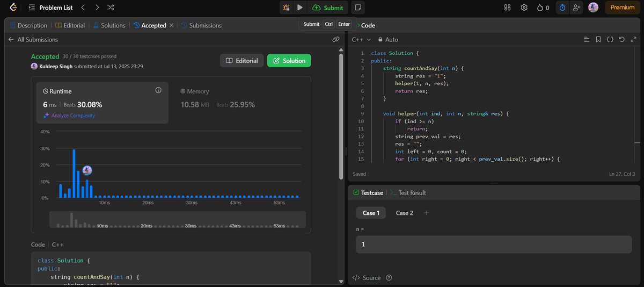Viewport: 644px width, 287px height.
Task: Switch to the Submissions tab
Action: (201, 25)
